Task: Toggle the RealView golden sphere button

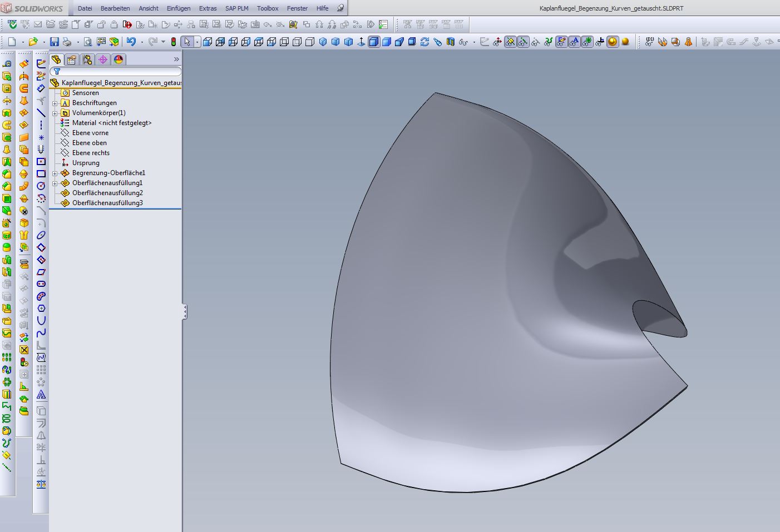Action: click(x=613, y=42)
